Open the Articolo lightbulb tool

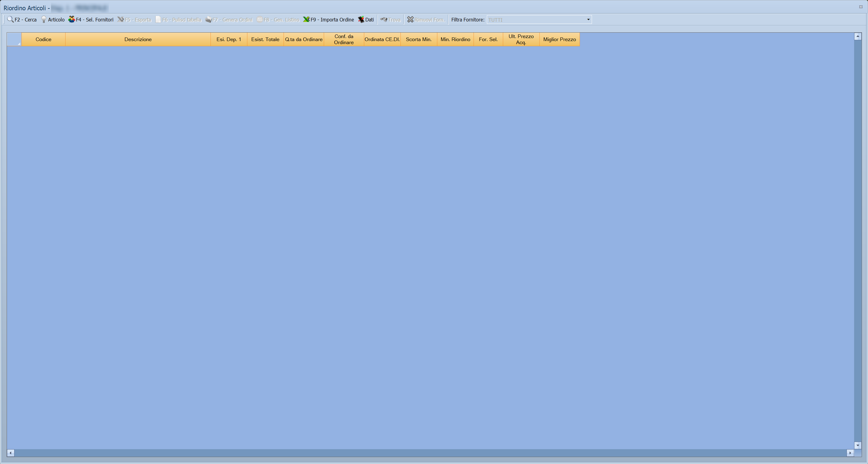click(x=43, y=20)
